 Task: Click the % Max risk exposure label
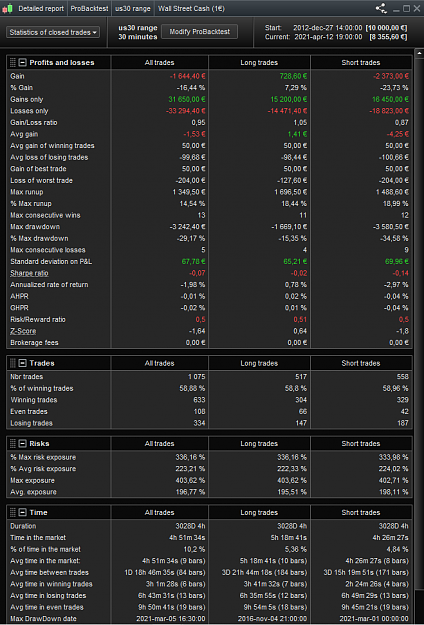[43, 457]
